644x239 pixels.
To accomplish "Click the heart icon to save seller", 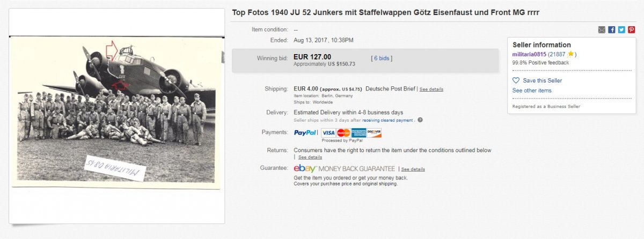I will [516, 80].
